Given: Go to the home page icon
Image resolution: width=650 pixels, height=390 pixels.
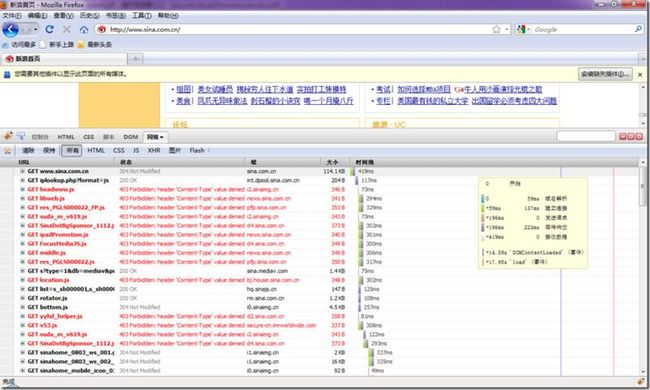Looking at the screenshot, I should click(x=84, y=29).
